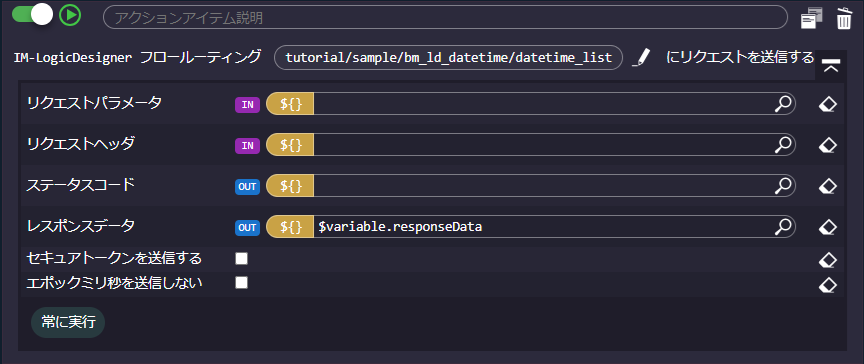Edit flow routing with pencil icon

tap(641, 58)
